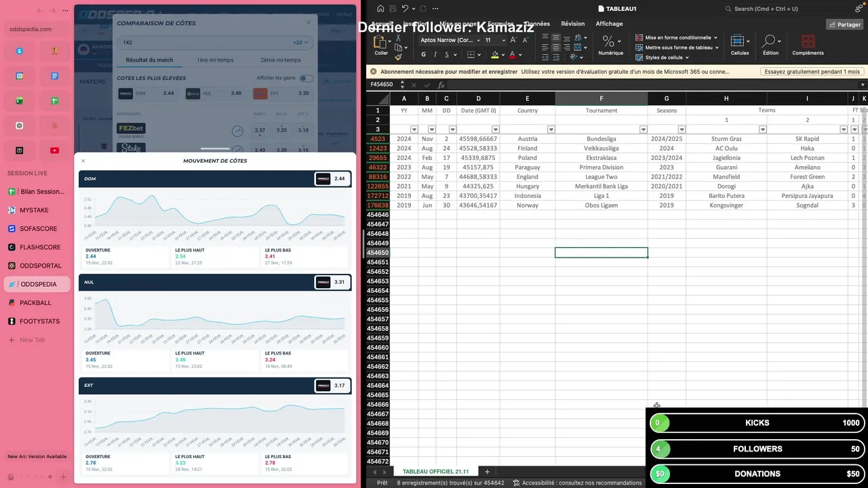Switch to 2ème mi-temps tab
This screenshot has height=488, width=868.
click(x=281, y=60)
